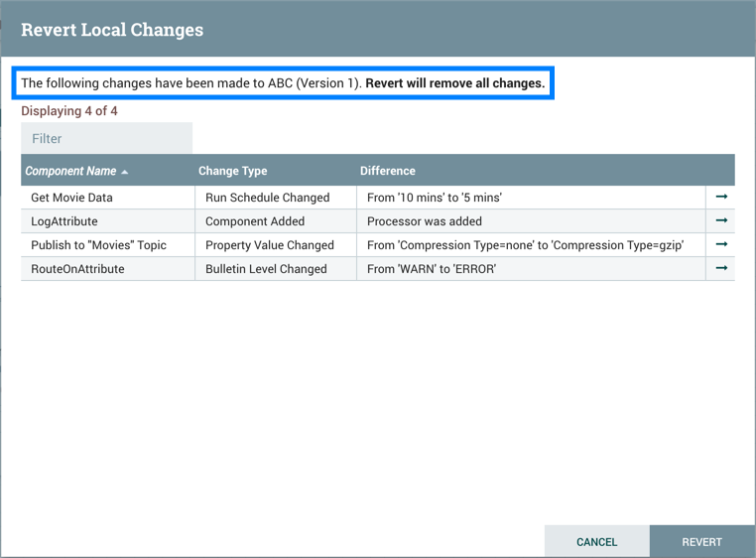Select the LogAttribute component name cell

[64, 221]
